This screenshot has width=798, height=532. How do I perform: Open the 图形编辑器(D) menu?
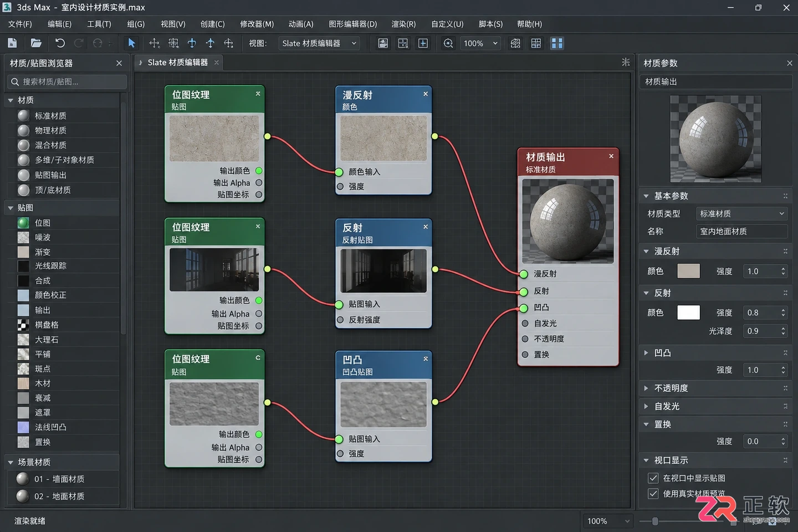(x=352, y=24)
